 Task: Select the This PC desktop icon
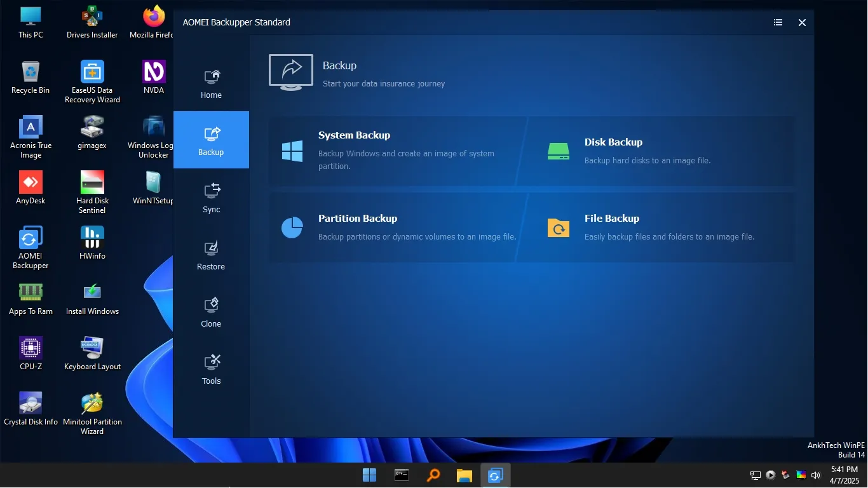click(31, 22)
